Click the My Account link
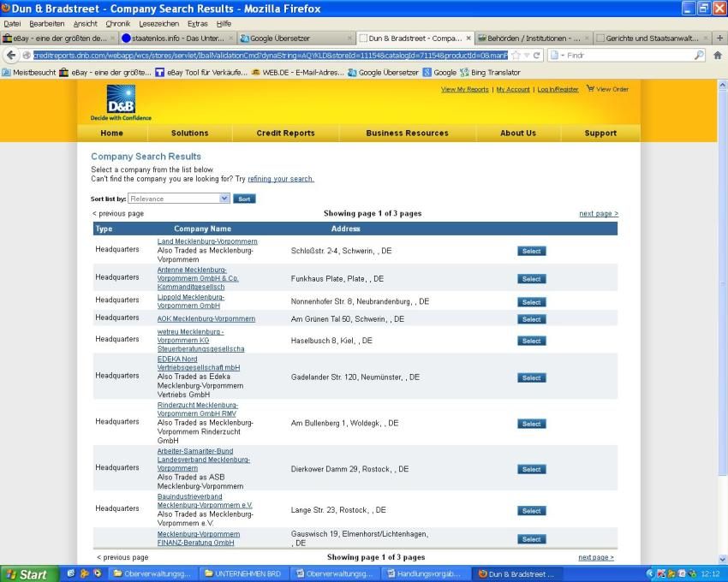 tap(513, 90)
